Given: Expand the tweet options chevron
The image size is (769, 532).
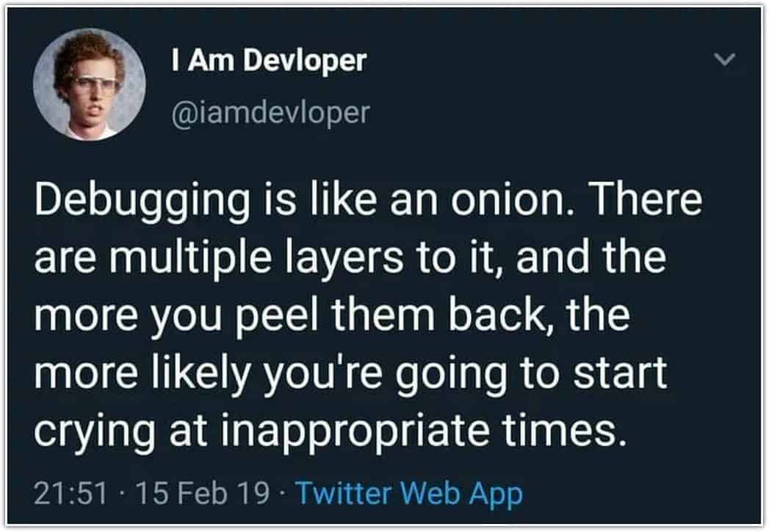Looking at the screenshot, I should click(x=724, y=59).
